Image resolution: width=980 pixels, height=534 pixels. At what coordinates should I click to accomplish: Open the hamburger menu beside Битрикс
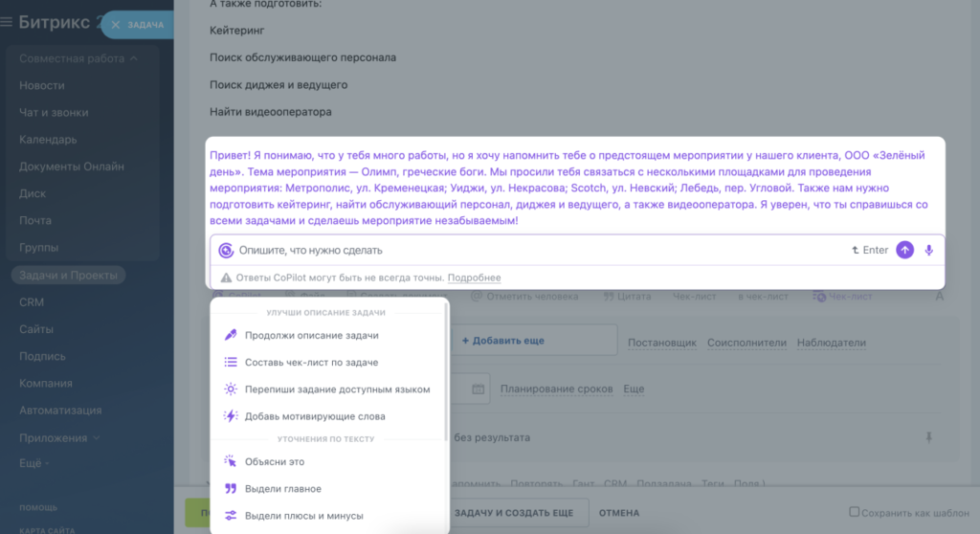click(x=7, y=23)
